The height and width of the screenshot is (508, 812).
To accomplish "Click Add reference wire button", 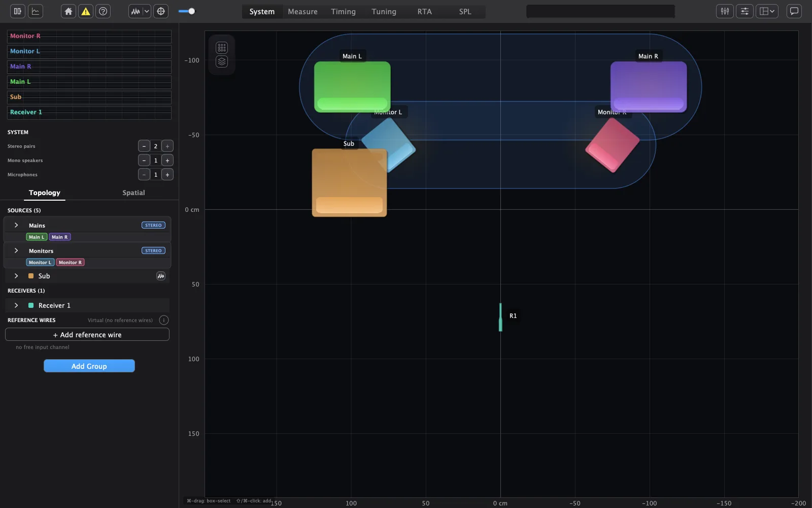I will click(x=87, y=335).
